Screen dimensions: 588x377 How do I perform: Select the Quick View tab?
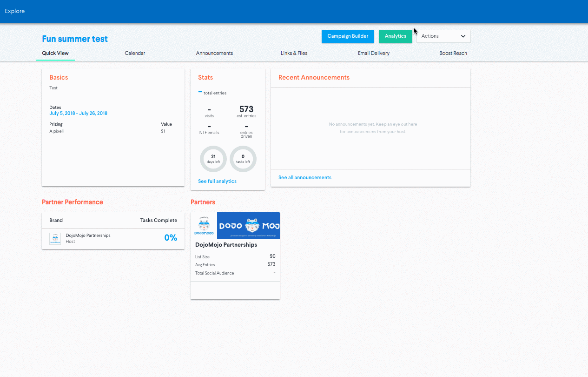point(55,53)
